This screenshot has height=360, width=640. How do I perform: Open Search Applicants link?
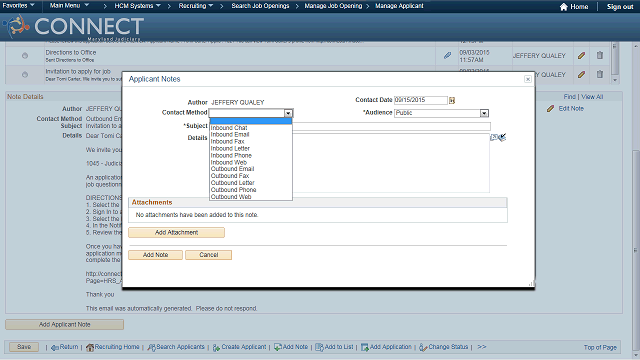click(x=176, y=347)
